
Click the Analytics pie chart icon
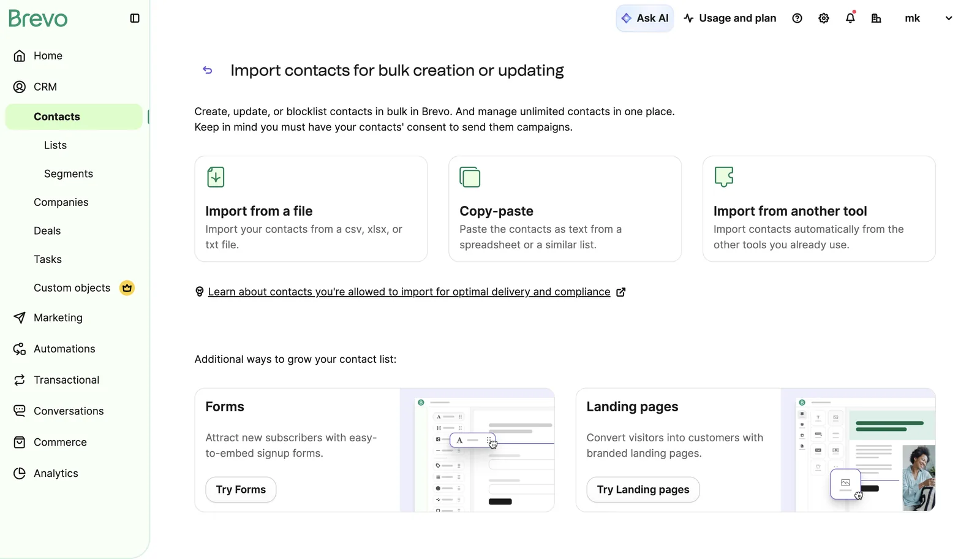coord(20,473)
